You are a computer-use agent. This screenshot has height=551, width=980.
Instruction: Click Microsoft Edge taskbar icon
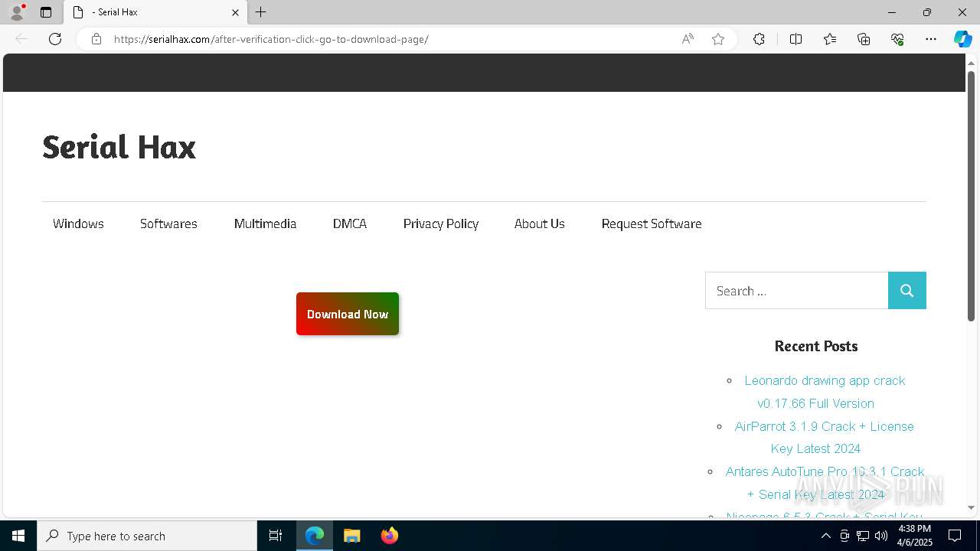coord(315,536)
